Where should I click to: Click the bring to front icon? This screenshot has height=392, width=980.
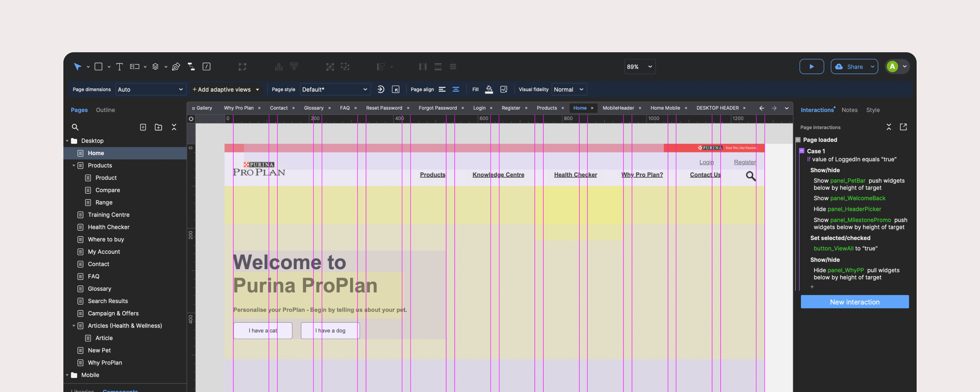pyautogui.click(x=278, y=67)
